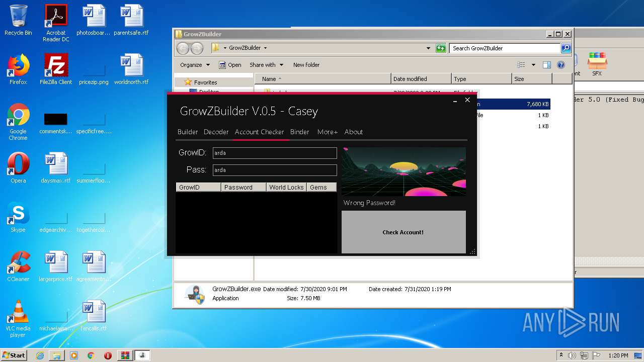Sort by GrowID column header
Image resolution: width=644 pixels, height=362 pixels.
pos(198,187)
